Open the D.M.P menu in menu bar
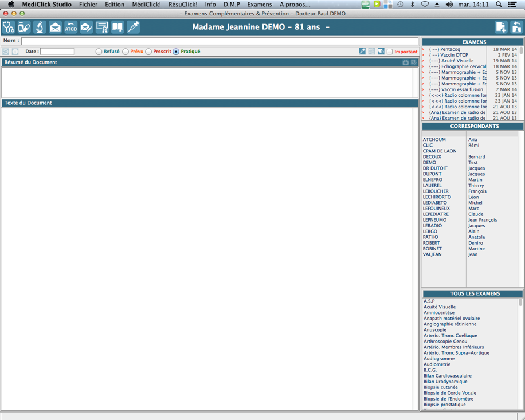525x420 pixels. 232,5
